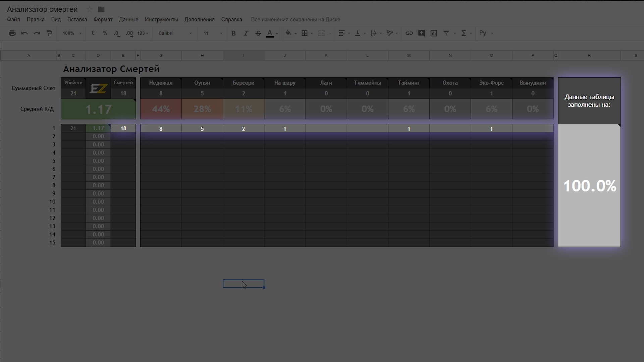644x362 pixels.
Task: Click the 'Все изменения сохранены на Диске' link
Action: [x=296, y=19]
